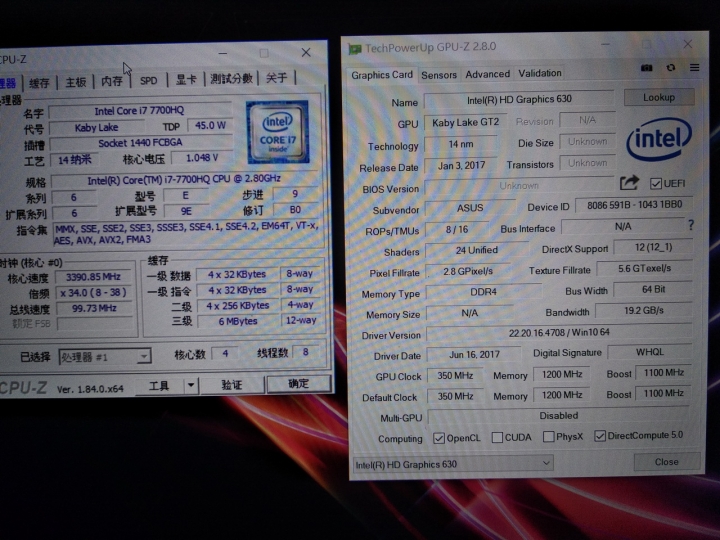Open the CPU-Z 主板 tab
This screenshot has width=720, height=540.
tap(75, 82)
